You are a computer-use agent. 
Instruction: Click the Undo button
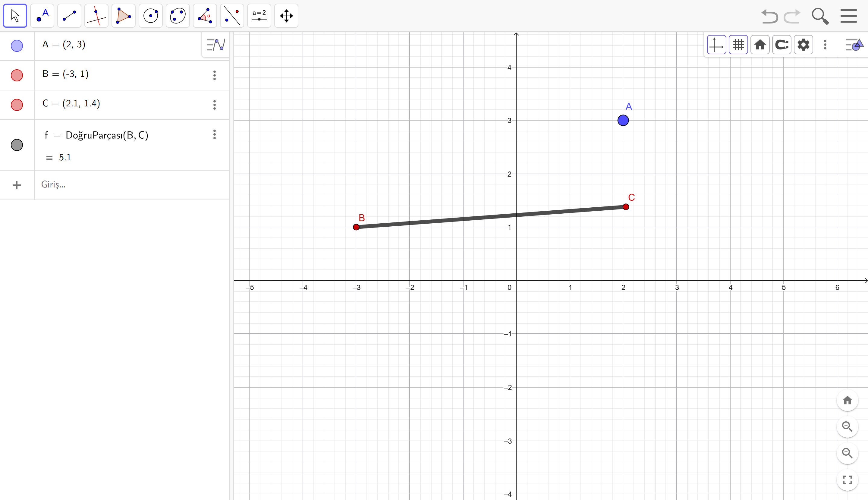tap(769, 16)
